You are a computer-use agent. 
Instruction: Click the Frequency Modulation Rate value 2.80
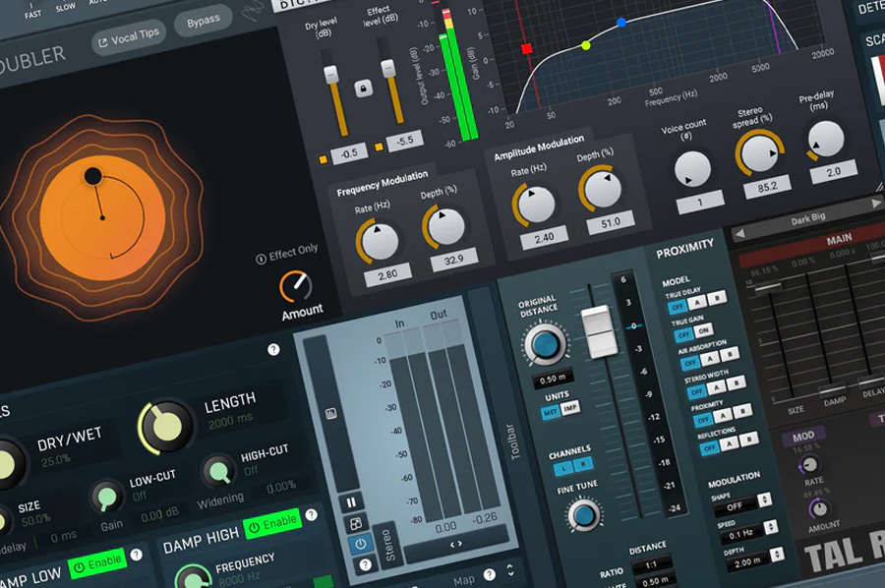pyautogui.click(x=387, y=274)
